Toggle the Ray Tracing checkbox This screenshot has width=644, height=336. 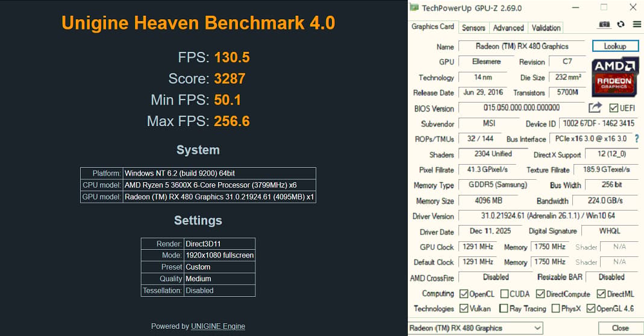point(504,308)
